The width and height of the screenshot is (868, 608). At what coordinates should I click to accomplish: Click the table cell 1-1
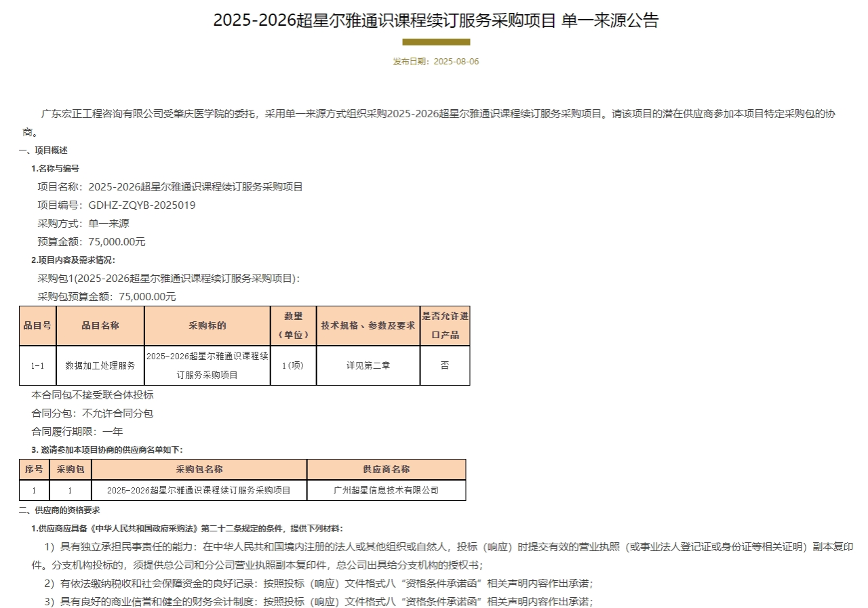37,365
